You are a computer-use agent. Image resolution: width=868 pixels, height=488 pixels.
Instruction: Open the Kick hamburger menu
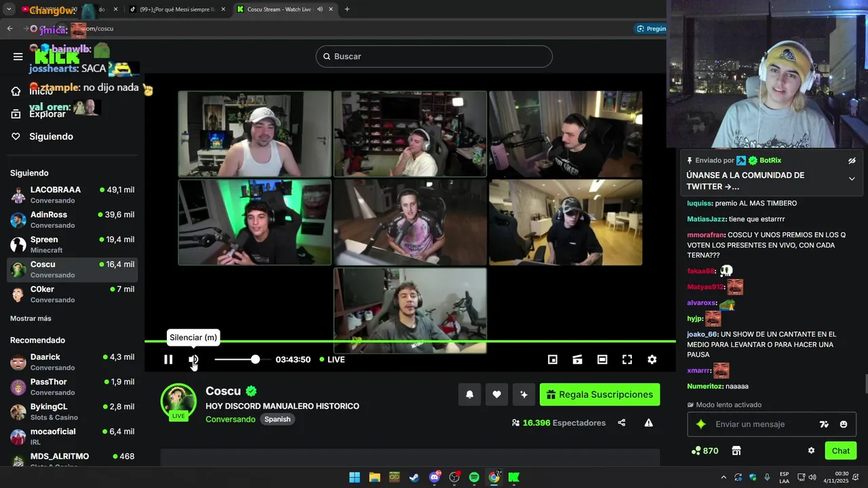click(18, 56)
